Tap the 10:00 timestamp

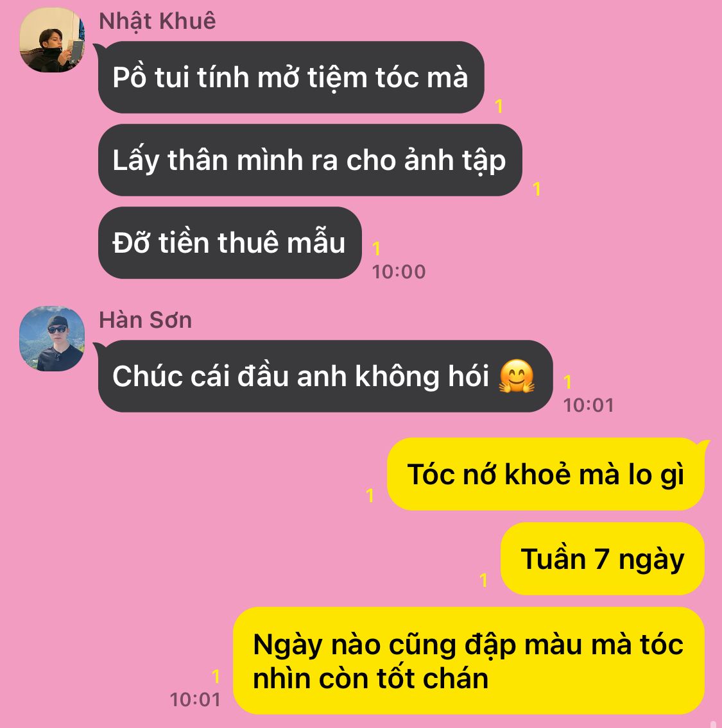click(399, 272)
